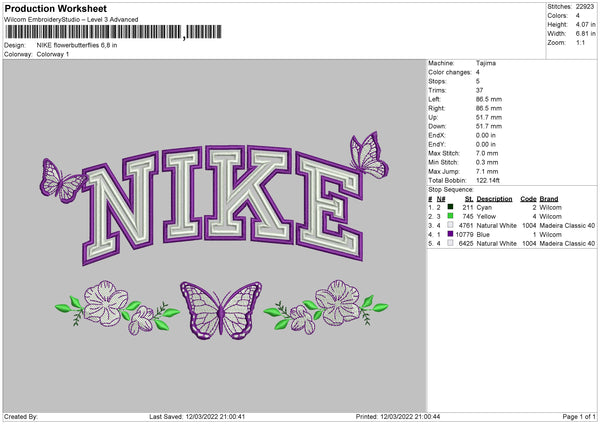Screen dimensions: 600x424
Task: Select white swatch in stop row 3
Action: point(450,225)
